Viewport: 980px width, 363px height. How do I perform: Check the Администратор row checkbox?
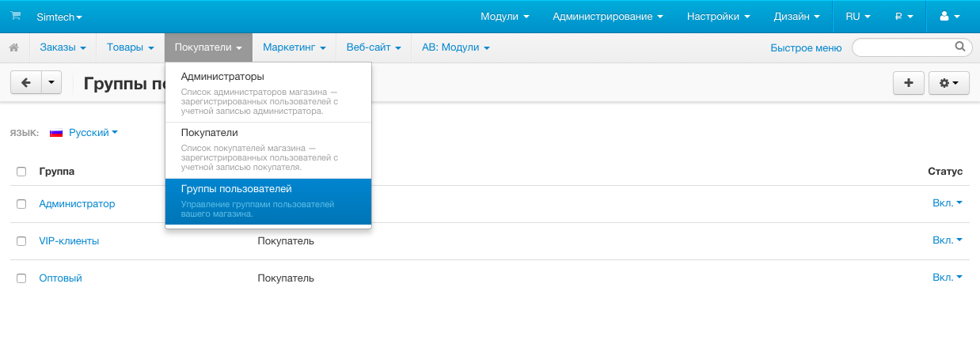[x=21, y=204]
